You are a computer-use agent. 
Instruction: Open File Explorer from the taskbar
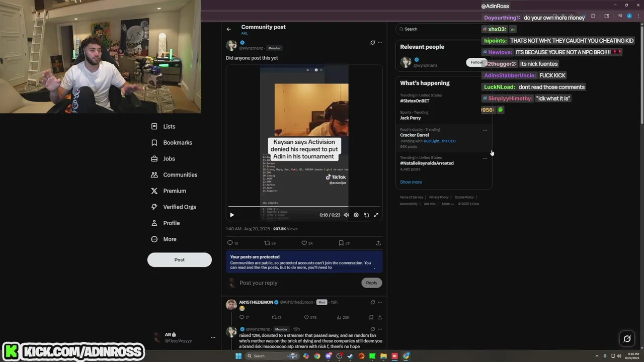coord(383,356)
